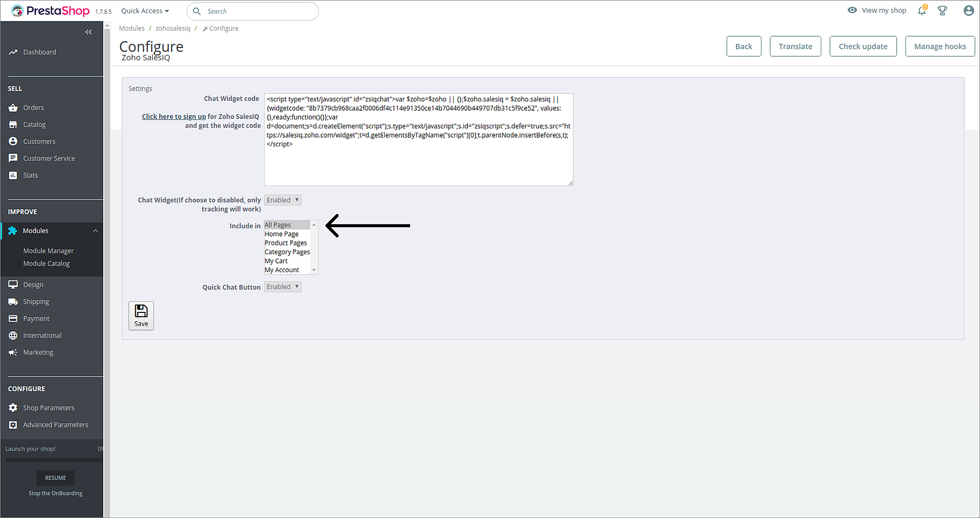Image resolution: width=980 pixels, height=518 pixels.
Task: Click the PrestaShop logo
Action: point(50,11)
